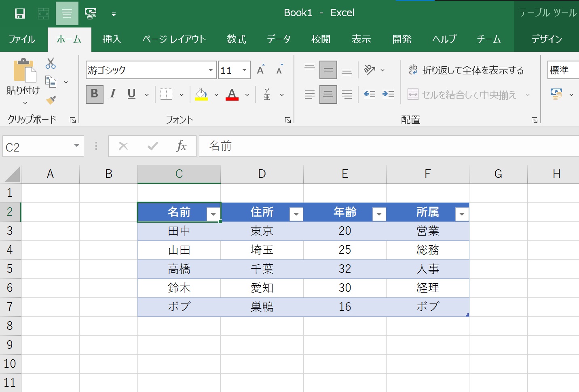Click the formula bar containing 名前
The image size is (579, 392).
point(389,146)
